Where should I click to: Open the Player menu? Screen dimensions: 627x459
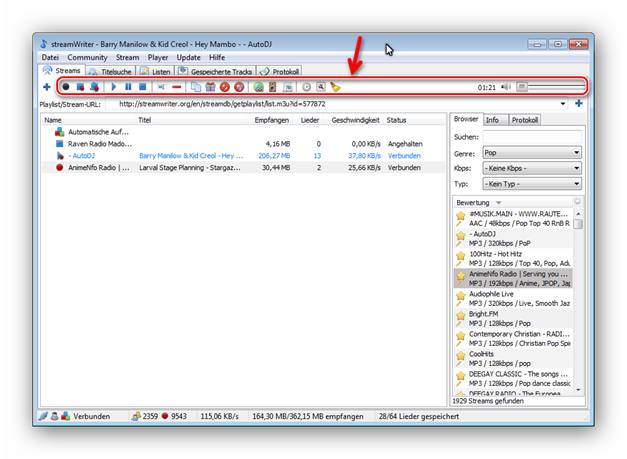(x=158, y=58)
